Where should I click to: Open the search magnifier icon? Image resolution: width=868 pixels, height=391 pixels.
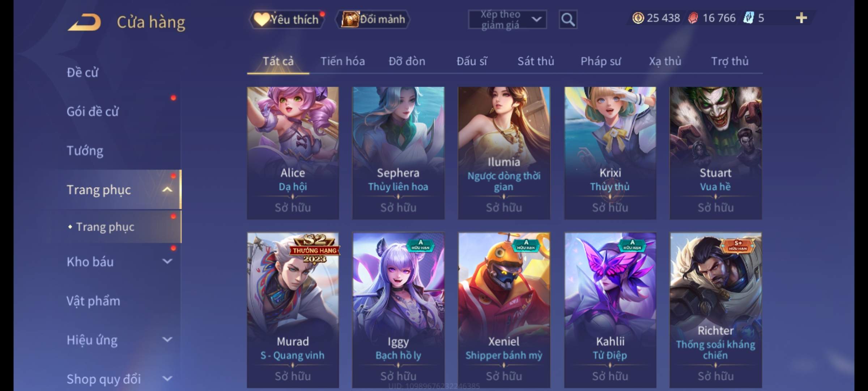(568, 19)
